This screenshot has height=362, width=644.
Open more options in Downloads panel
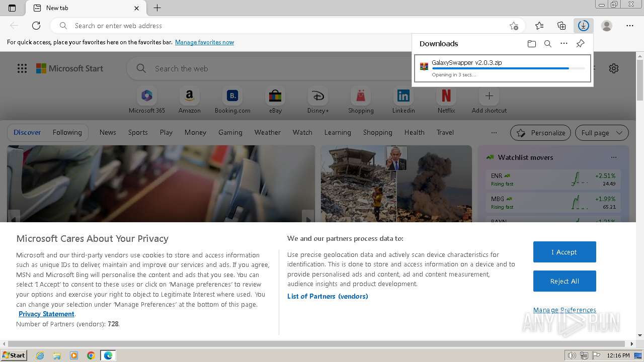(564, 44)
